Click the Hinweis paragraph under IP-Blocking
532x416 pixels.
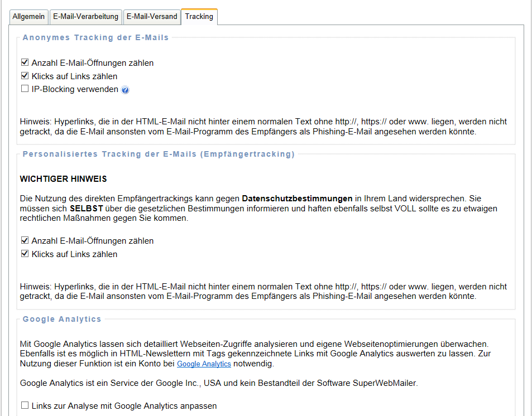click(x=263, y=127)
